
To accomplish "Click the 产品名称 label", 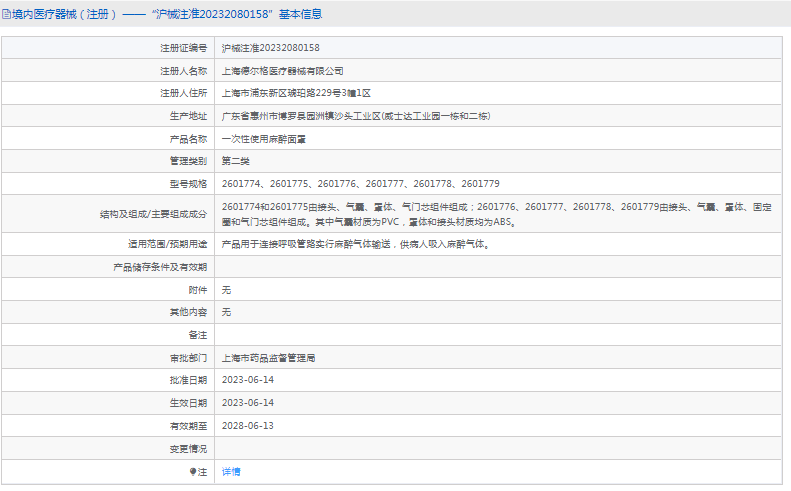I will pos(188,139).
